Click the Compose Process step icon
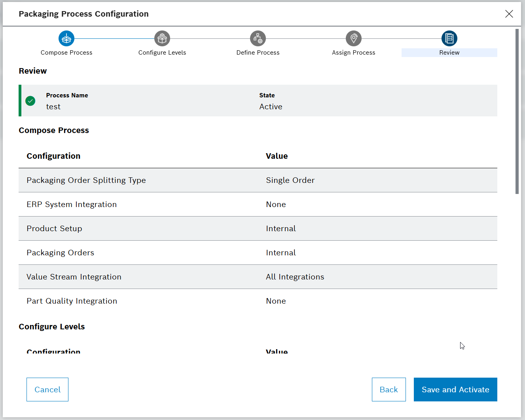Viewport: 525px width, 420px height. pos(66,38)
